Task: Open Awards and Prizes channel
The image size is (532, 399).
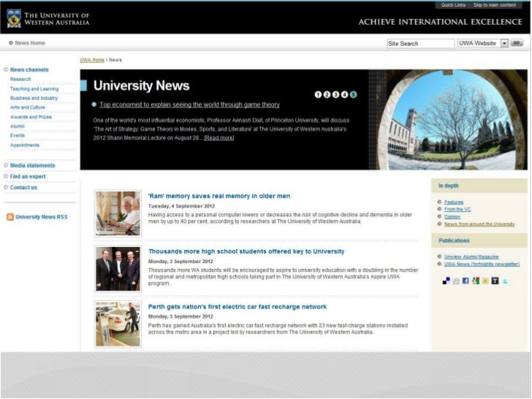Action: point(31,117)
